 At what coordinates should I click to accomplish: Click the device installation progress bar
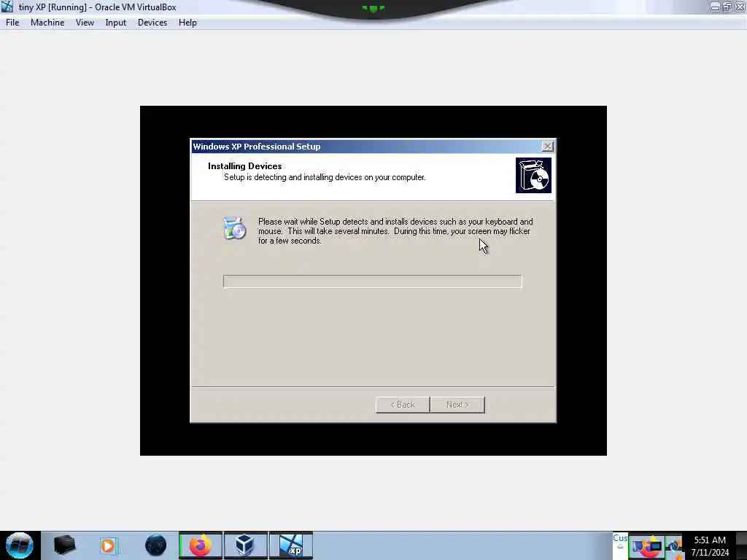tap(373, 281)
